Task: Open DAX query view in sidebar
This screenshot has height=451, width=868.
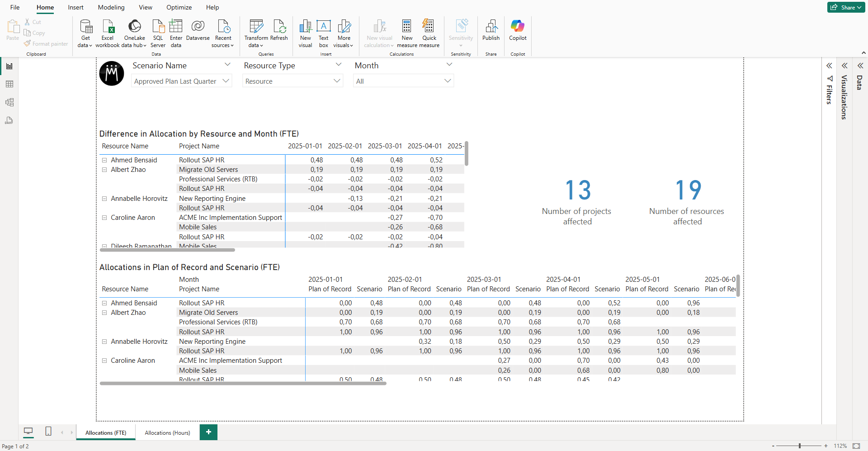Action: pos(9,120)
